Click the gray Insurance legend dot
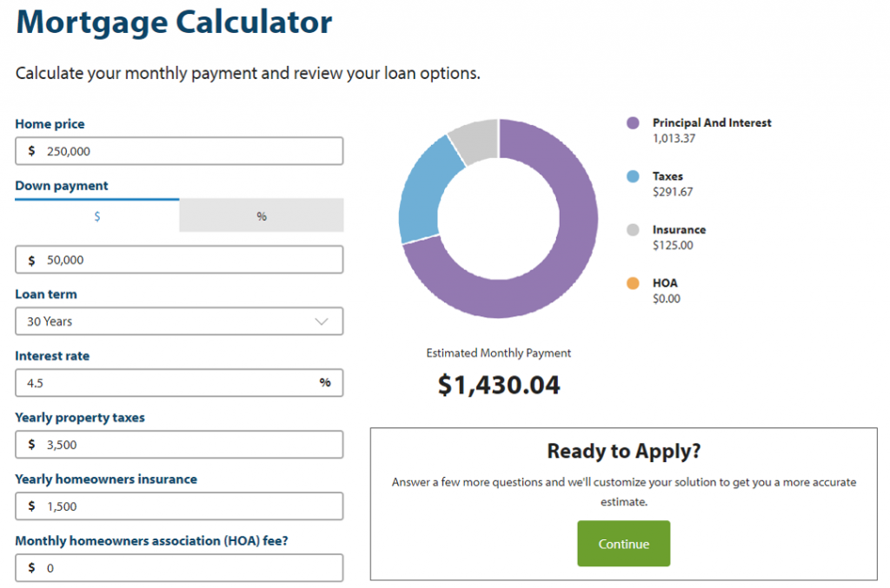Screen dimensions: 890x588 coord(634,230)
